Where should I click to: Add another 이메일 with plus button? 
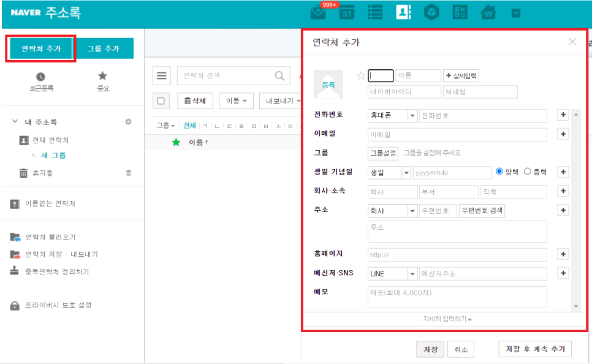click(563, 134)
